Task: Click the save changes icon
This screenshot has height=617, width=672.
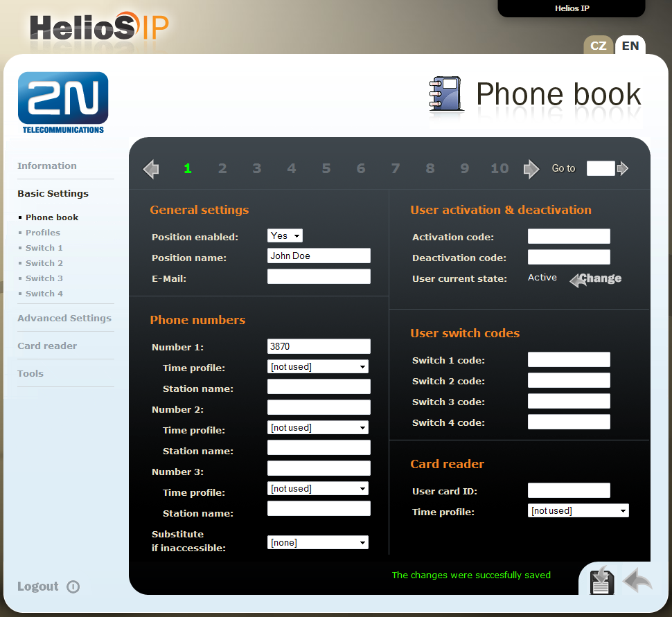Action: pos(601,580)
